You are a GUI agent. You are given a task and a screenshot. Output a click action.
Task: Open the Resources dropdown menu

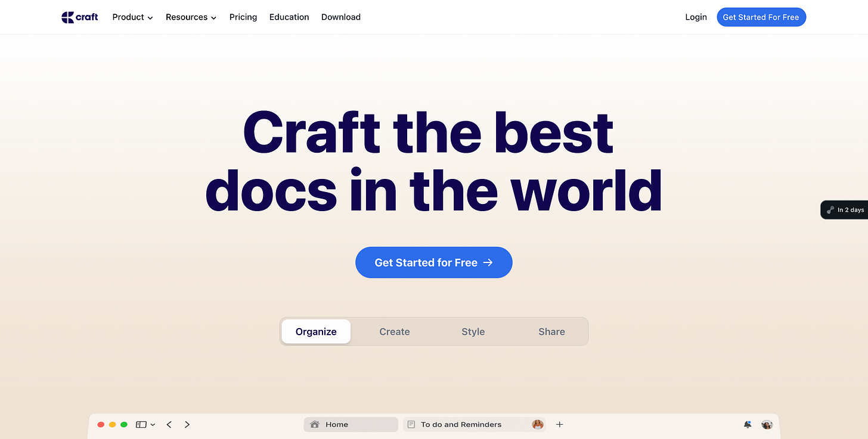coord(191,17)
